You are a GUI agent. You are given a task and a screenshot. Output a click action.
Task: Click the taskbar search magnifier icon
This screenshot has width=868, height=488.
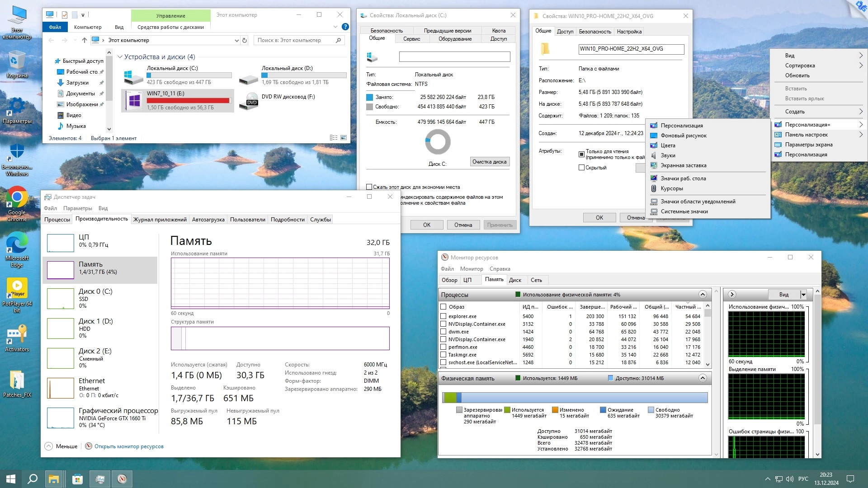coord(33,479)
